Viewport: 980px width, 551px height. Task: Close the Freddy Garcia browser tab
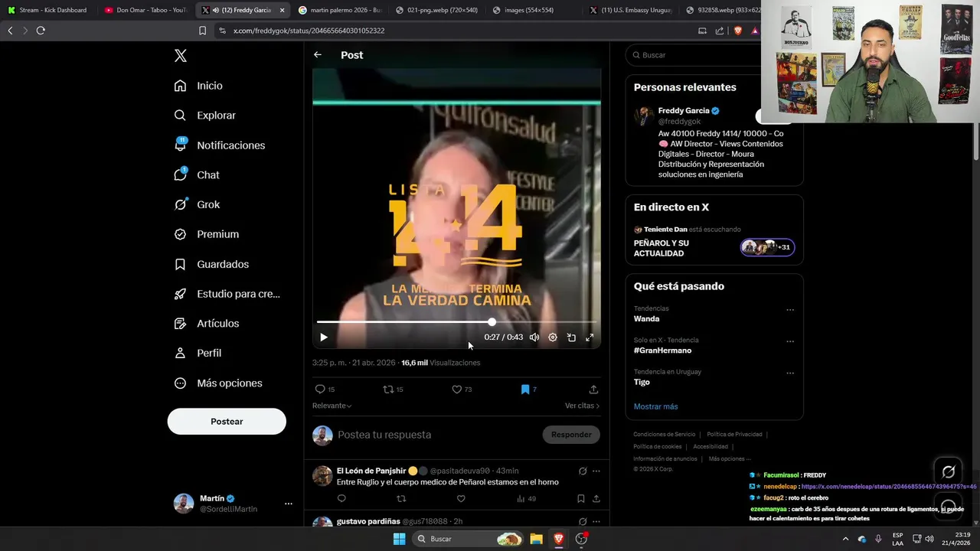282,10
